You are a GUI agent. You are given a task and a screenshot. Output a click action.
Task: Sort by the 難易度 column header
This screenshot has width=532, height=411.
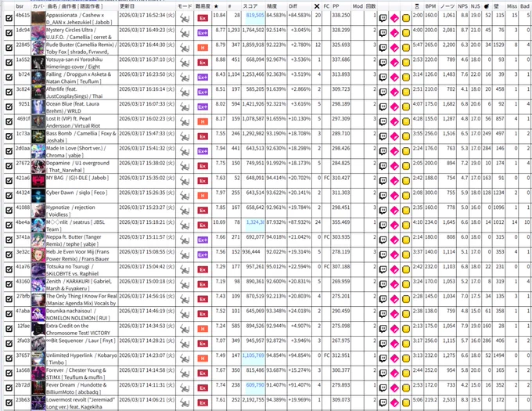203,6
